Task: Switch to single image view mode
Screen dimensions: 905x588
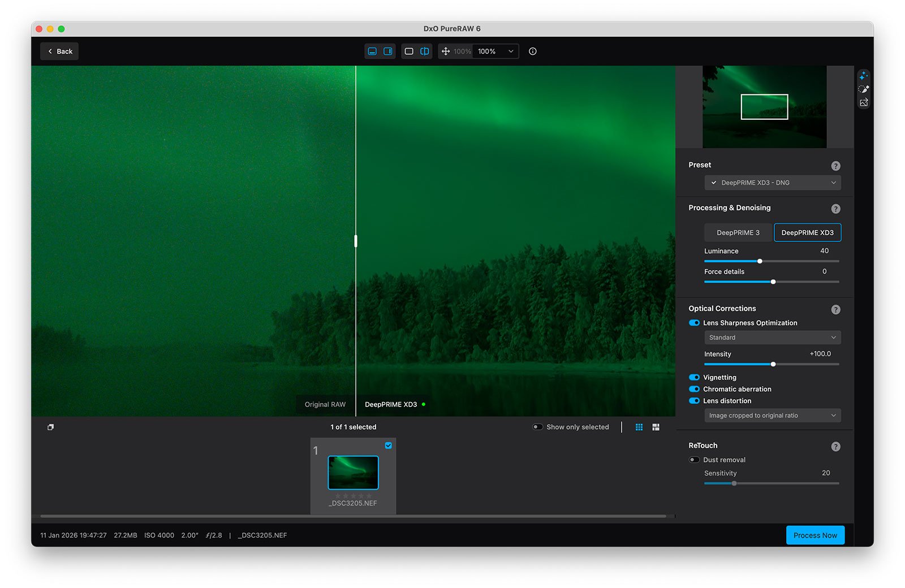Action: tap(409, 51)
